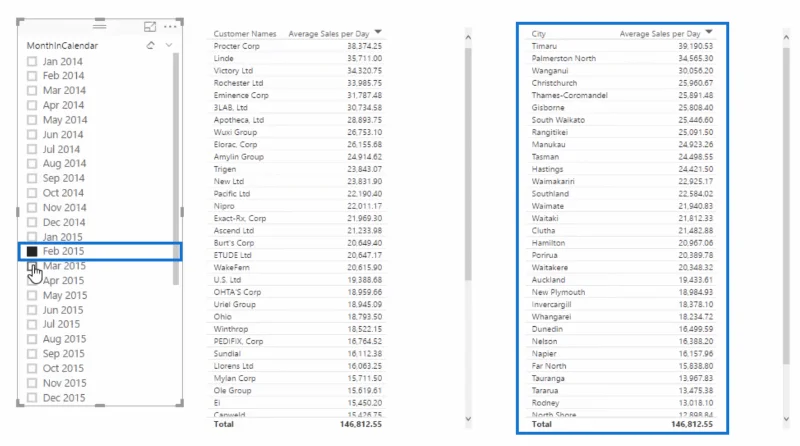
Task: Click city table scroll-up arrow
Action: tap(786, 37)
